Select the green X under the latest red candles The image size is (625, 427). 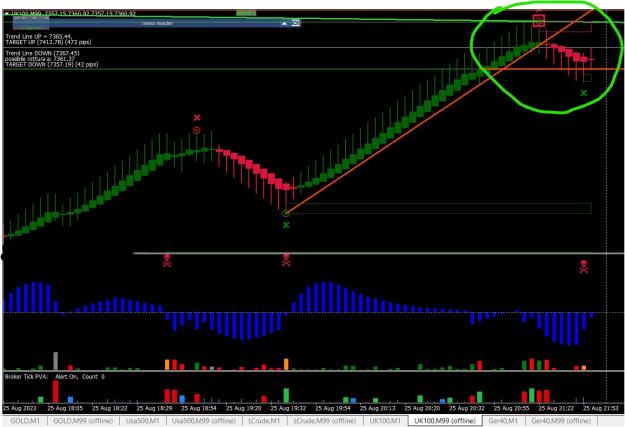[x=584, y=93]
